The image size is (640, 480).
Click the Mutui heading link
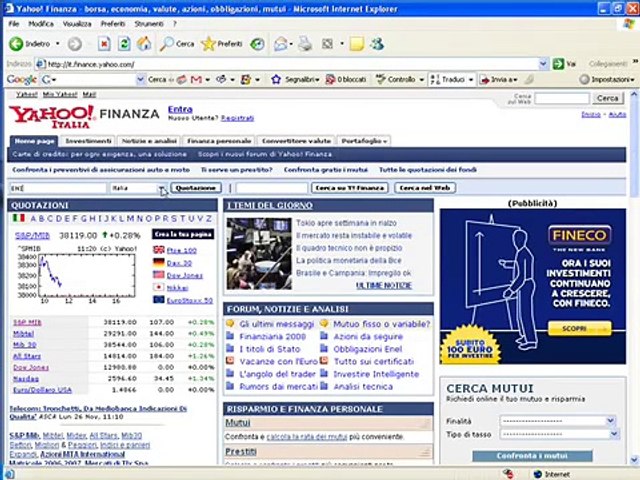pyautogui.click(x=238, y=422)
